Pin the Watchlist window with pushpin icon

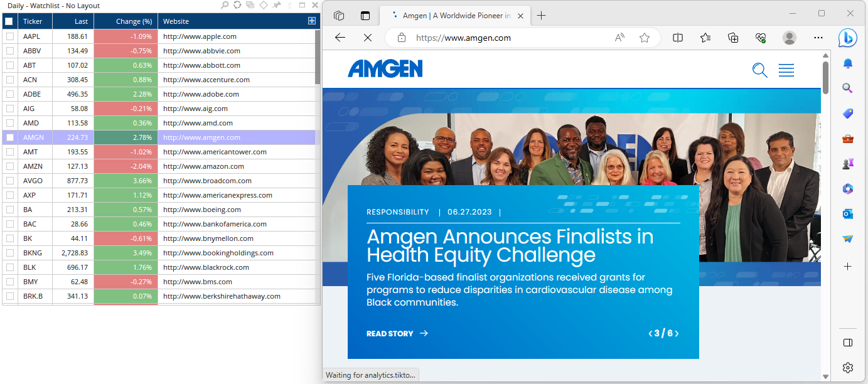click(276, 6)
